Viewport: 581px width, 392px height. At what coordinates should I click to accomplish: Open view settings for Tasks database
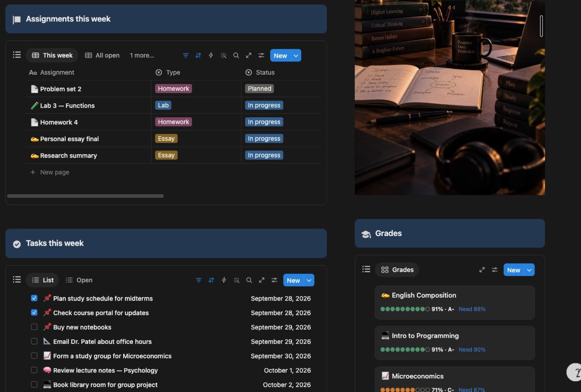pos(274,280)
